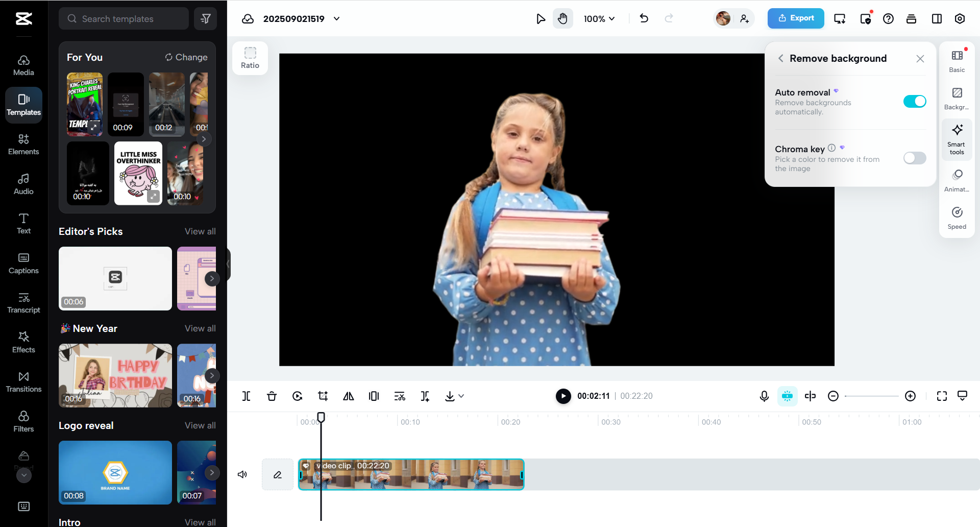The height and width of the screenshot is (527, 980).
Task: Click the timeline zoom slider
Action: [871, 396]
